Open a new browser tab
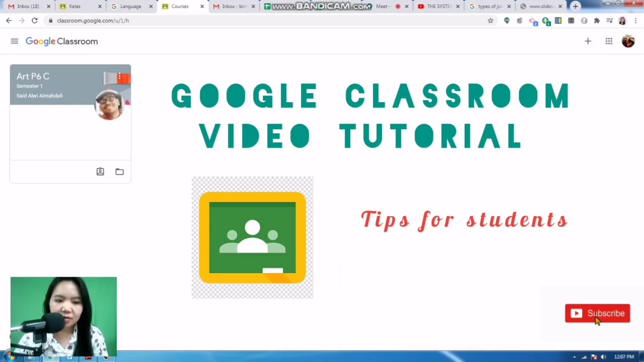 [576, 7]
